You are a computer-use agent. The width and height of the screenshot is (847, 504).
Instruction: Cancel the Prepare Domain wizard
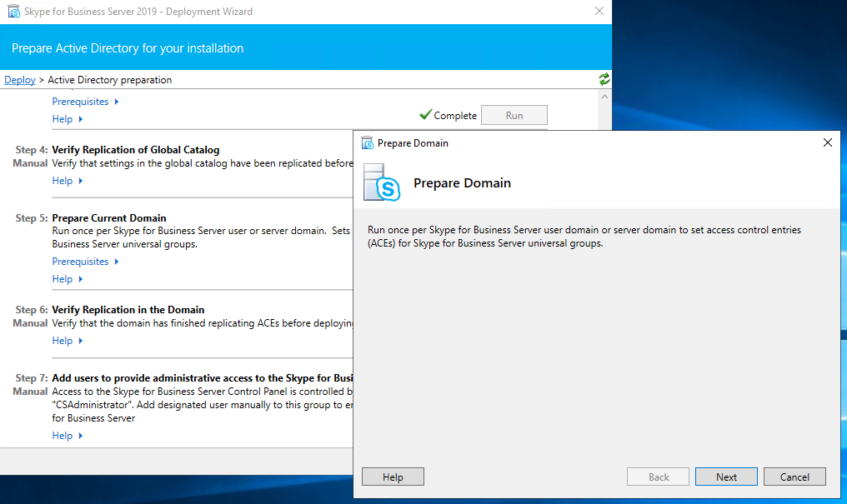tap(794, 477)
